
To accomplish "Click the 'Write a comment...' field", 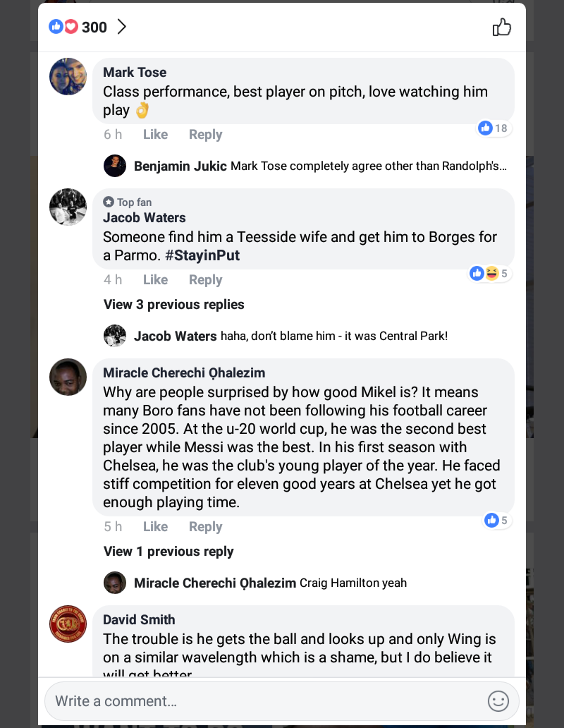I will [x=261, y=700].
